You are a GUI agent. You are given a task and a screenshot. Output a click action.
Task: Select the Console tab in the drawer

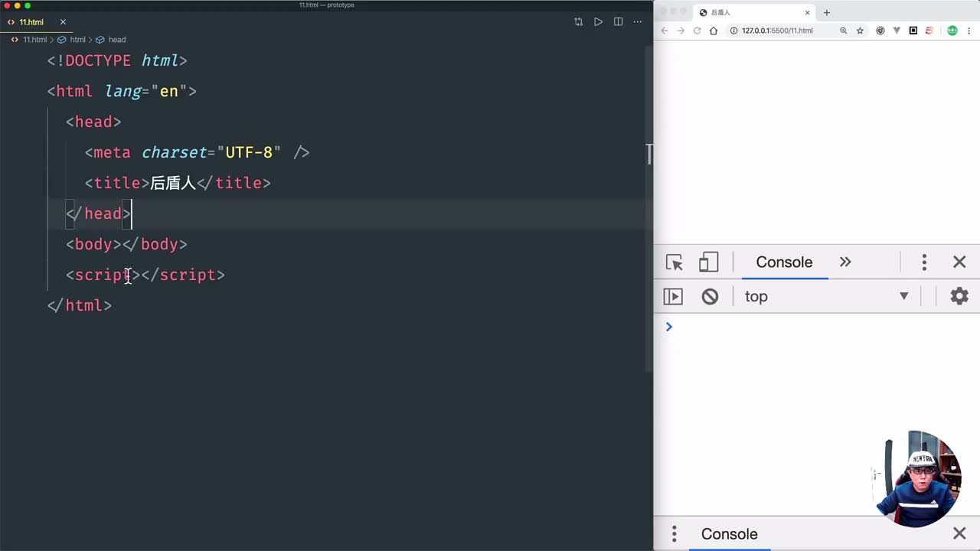729,534
